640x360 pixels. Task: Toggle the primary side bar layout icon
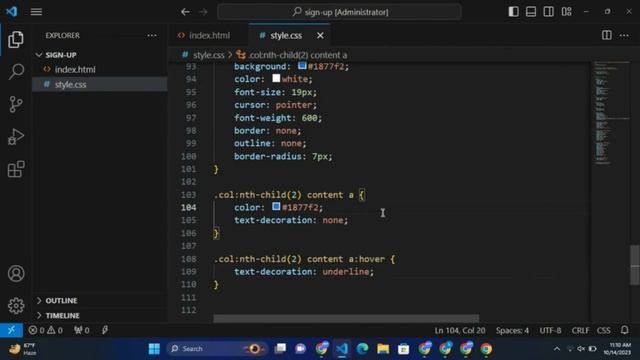point(513,11)
